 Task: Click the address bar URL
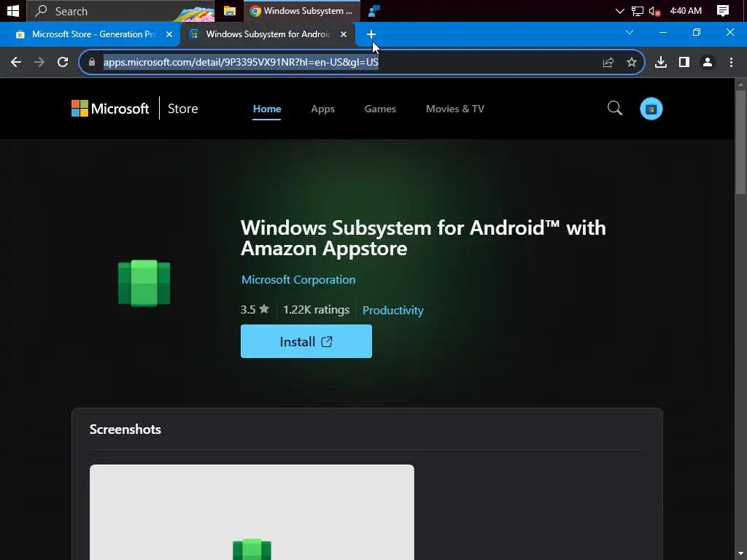pyautogui.click(x=241, y=63)
